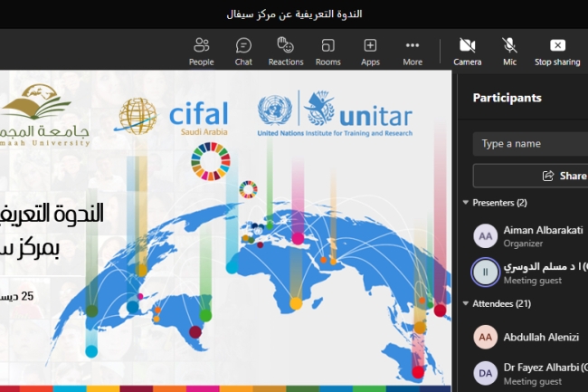The width and height of the screenshot is (588, 392).
Task: Open the meeting Chat
Action: 243,52
